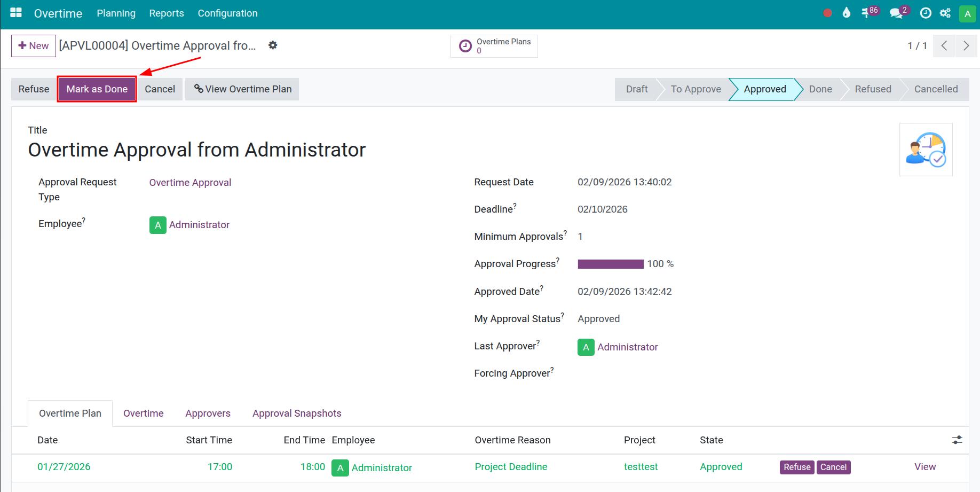Open the Overtime Plans stat button
The height and width of the screenshot is (492, 980).
coord(494,46)
